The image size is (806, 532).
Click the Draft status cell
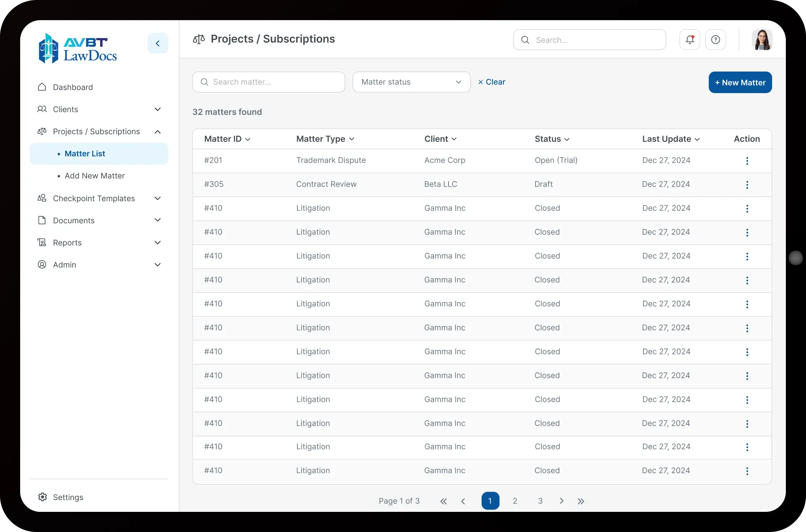click(543, 184)
